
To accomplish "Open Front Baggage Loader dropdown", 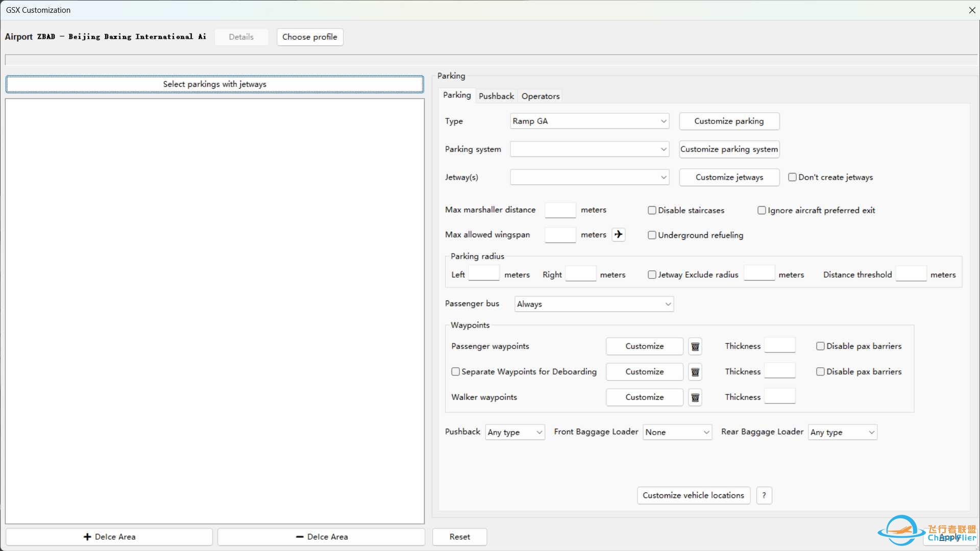I will (677, 432).
